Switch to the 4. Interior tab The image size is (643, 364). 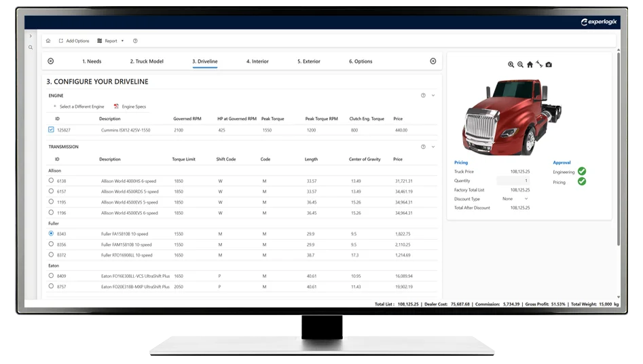(x=257, y=61)
